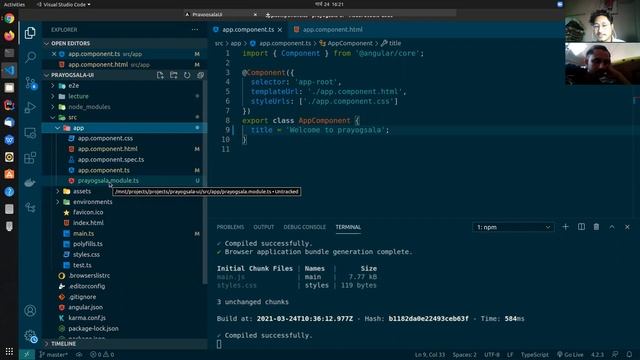Close the app.component.ts editor tab
The height and width of the screenshot is (360, 640).
click(280, 30)
